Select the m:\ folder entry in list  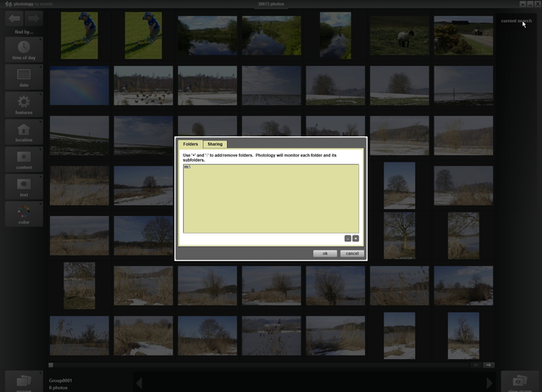tap(187, 168)
